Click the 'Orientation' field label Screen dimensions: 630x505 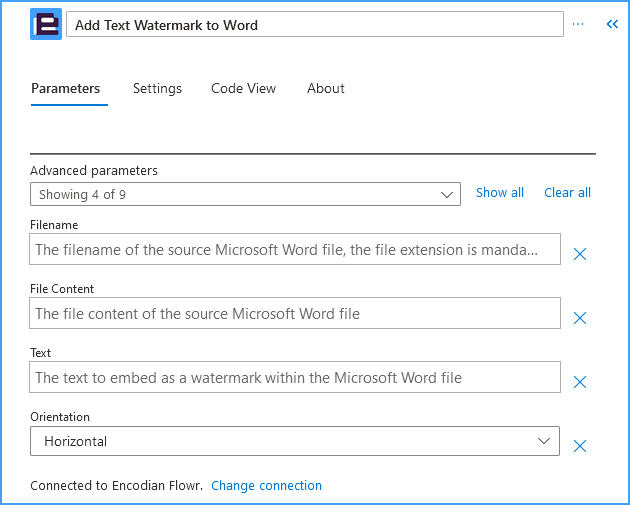pyautogui.click(x=60, y=417)
